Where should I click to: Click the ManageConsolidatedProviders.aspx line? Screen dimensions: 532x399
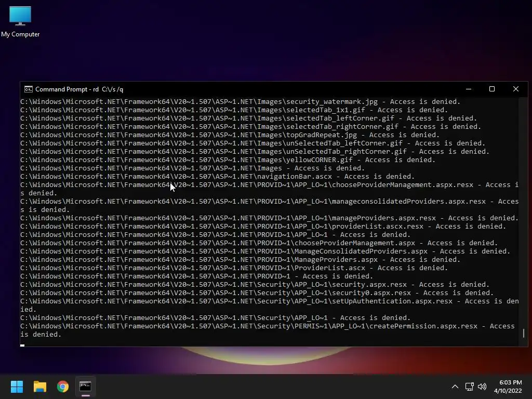[265, 251]
